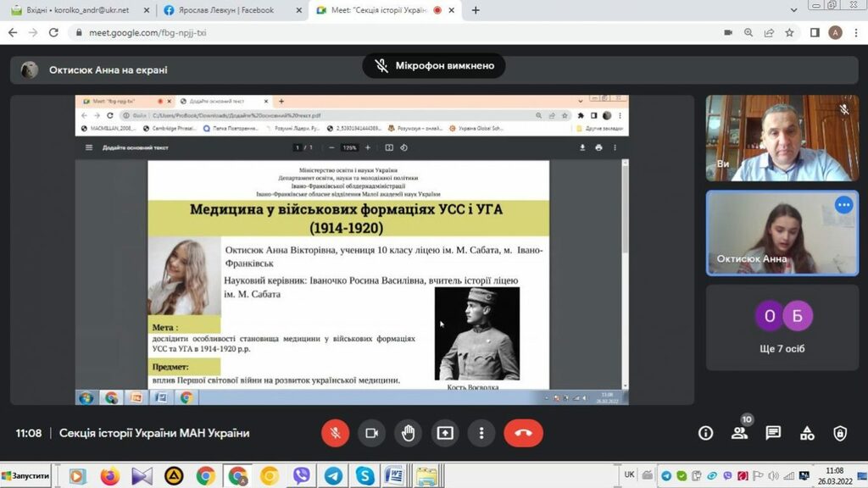The height and width of the screenshot is (488, 868).
Task: Open options for Октисюк Анна's tile
Action: [843, 205]
